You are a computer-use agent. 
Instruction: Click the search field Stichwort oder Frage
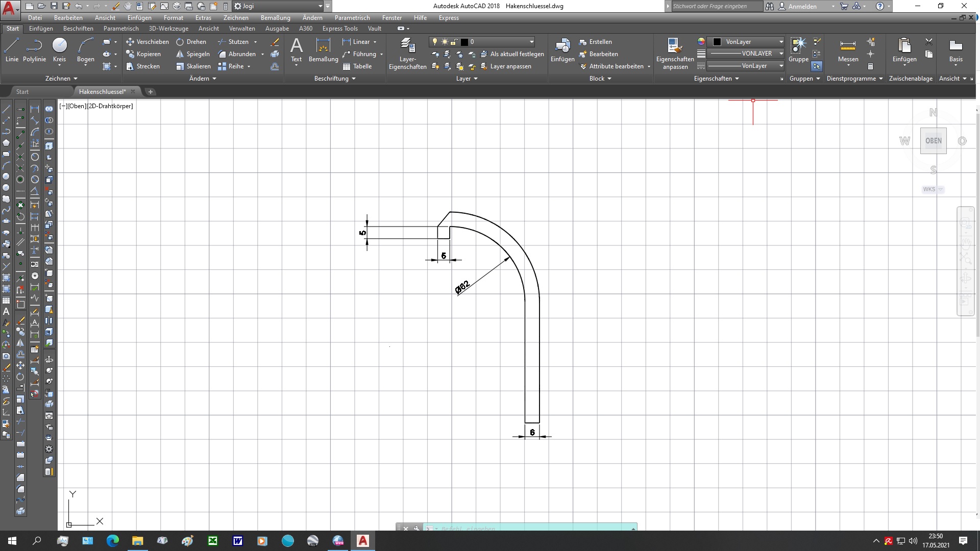717,6
